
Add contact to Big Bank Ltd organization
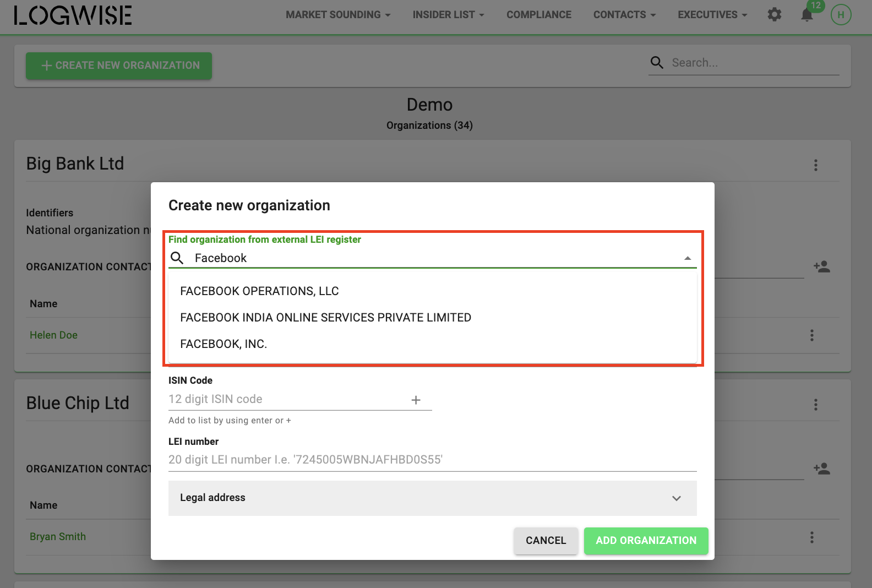pos(822,266)
